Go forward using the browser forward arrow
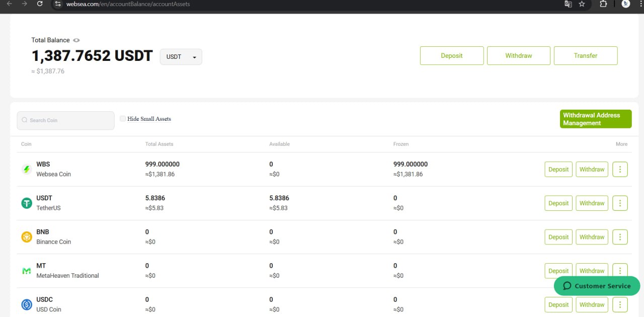This screenshot has height=317, width=644. 24,4
